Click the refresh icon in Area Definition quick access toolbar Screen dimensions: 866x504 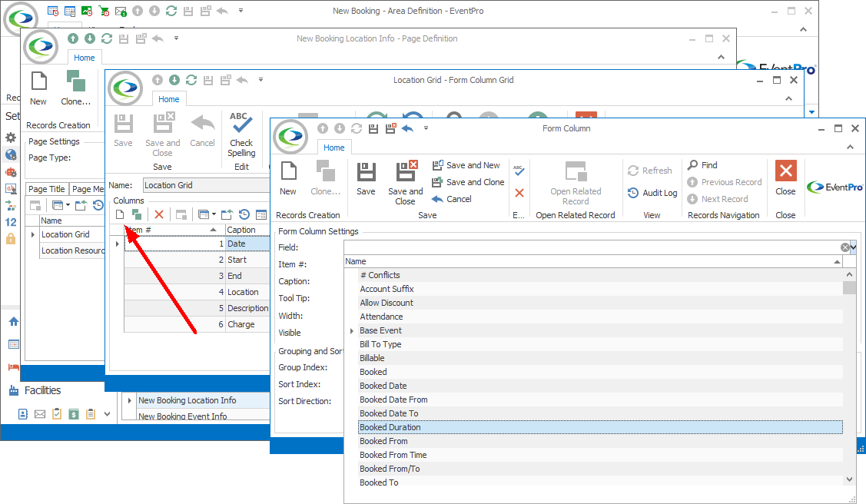tap(171, 11)
